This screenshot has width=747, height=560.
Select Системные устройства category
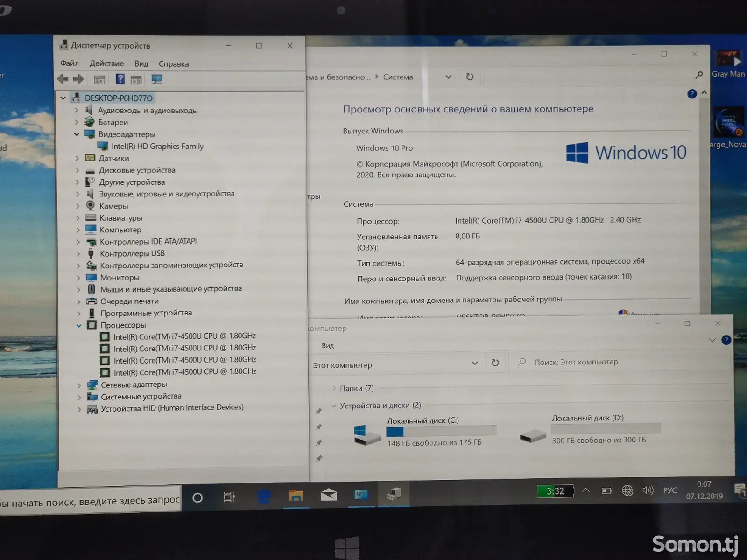[x=141, y=397]
